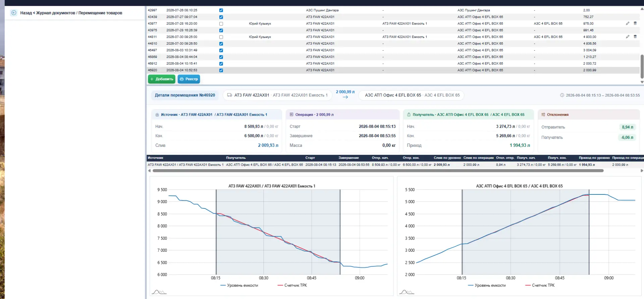Uncheck the checkbox in row 42997

tap(221, 10)
